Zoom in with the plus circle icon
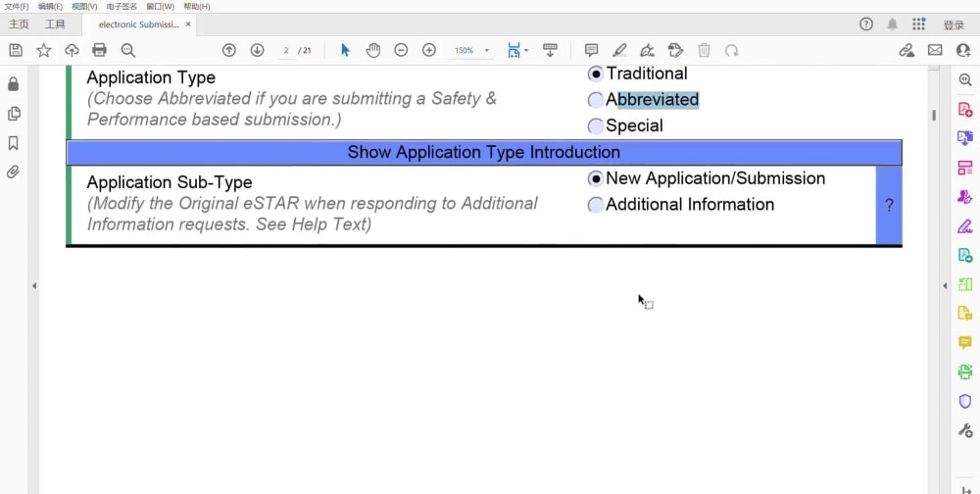 (429, 50)
